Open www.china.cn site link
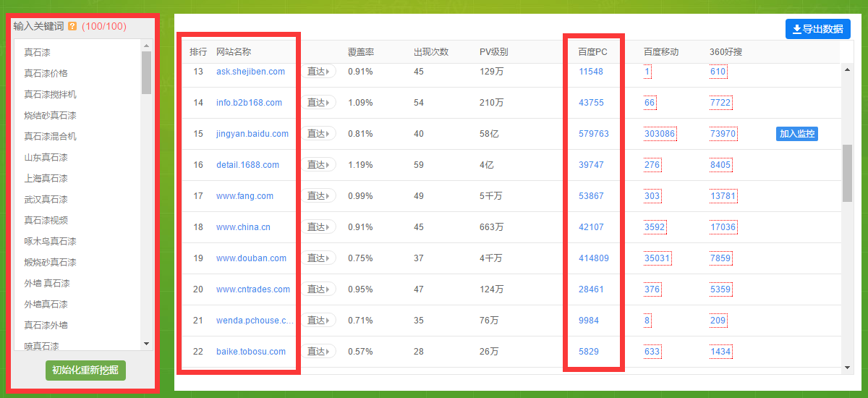 [x=243, y=227]
